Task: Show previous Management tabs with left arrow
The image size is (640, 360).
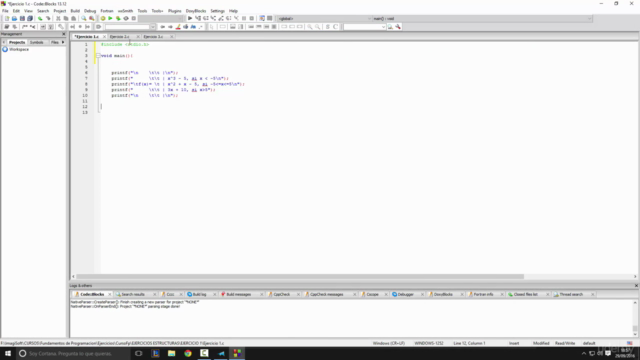Action: pos(4,42)
